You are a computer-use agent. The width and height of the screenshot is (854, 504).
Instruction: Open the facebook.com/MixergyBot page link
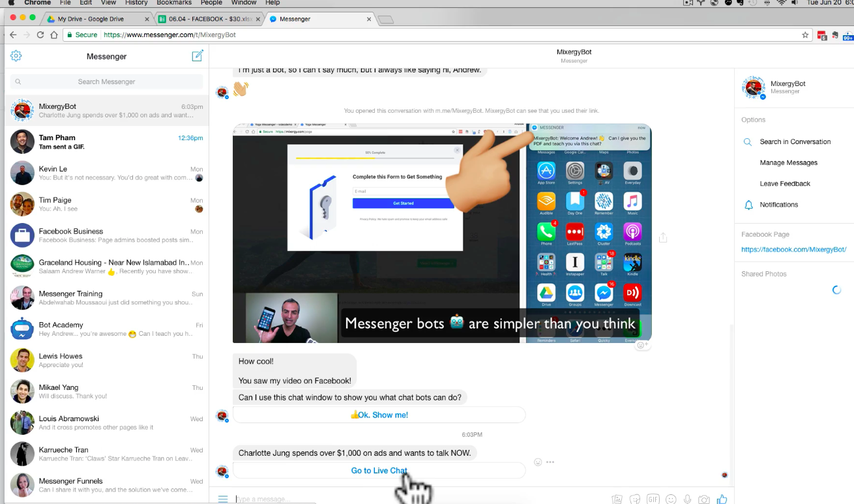pos(793,250)
